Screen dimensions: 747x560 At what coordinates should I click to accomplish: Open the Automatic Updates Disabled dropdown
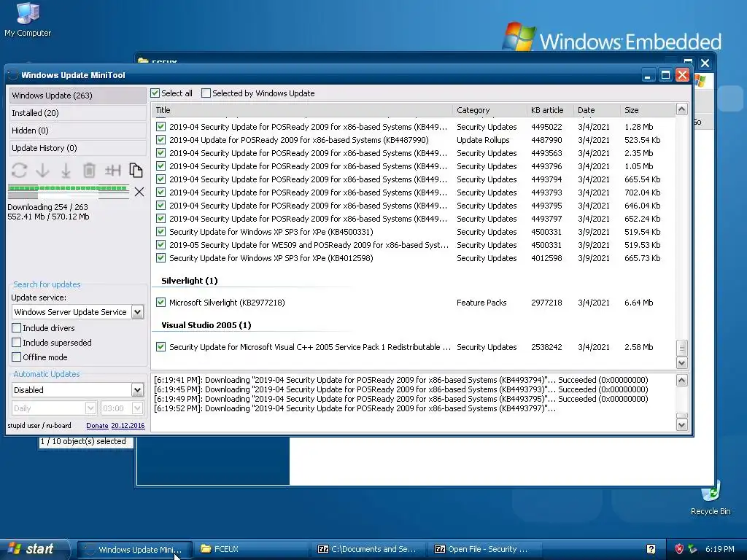click(137, 390)
